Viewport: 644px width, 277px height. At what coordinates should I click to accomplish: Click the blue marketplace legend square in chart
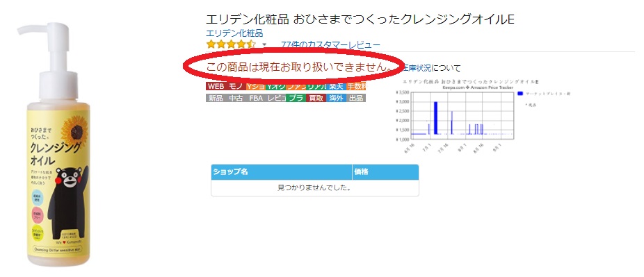click(521, 94)
